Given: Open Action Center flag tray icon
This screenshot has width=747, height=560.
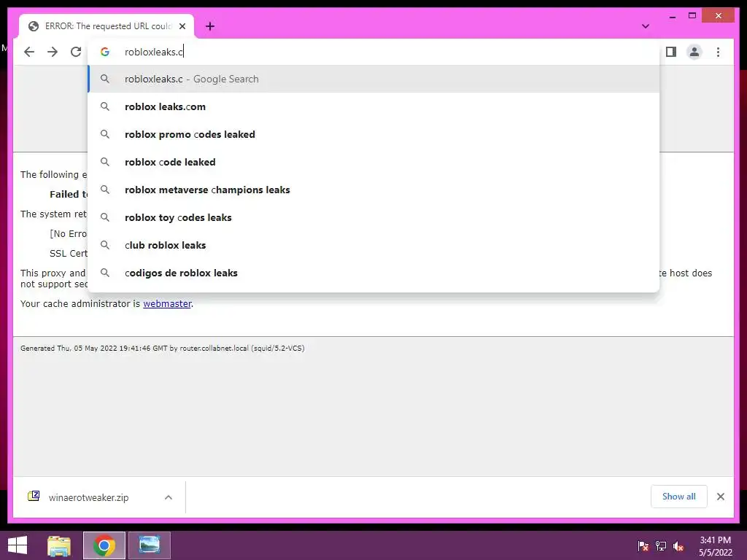Looking at the screenshot, I should pyautogui.click(x=643, y=545).
